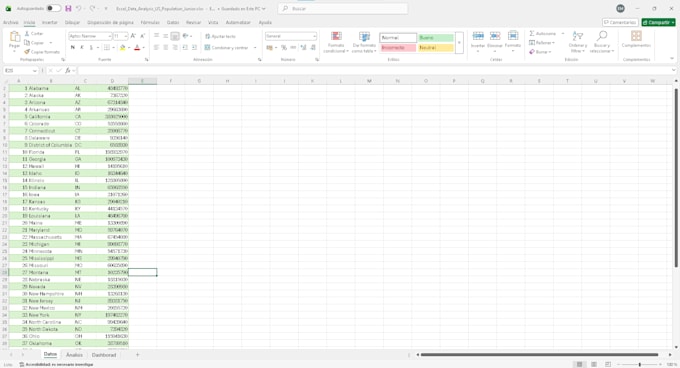Click the Insertar cells icon

click(x=478, y=36)
